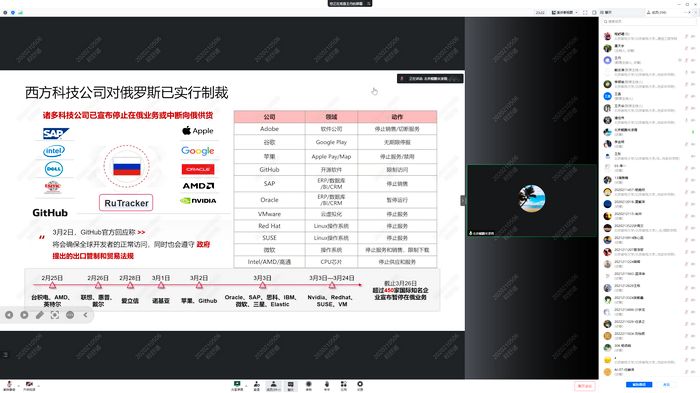Open the more options circle in the slide toolbar
Image resolution: width=700 pixels, height=393 pixels.
click(70, 315)
